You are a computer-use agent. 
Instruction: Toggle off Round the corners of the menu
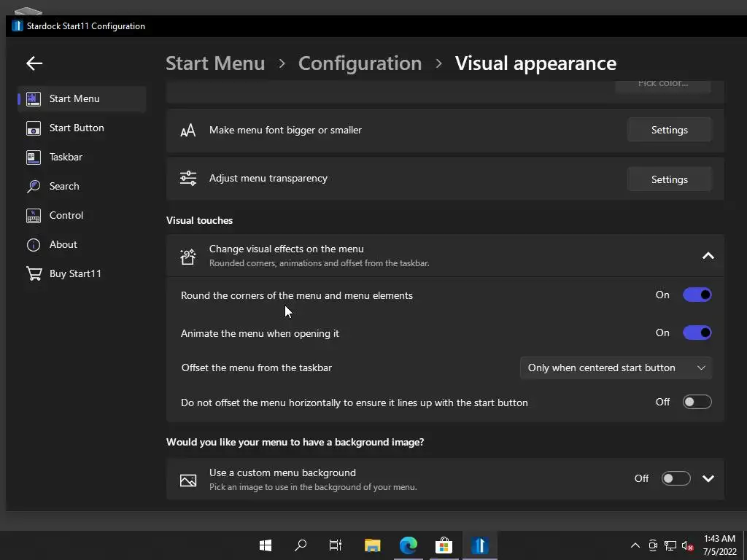[697, 295]
